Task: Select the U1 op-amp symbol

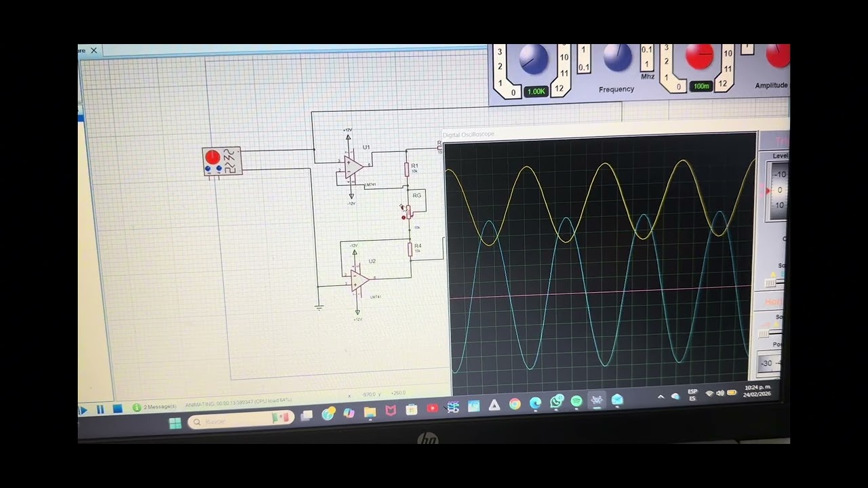Action: (x=354, y=167)
